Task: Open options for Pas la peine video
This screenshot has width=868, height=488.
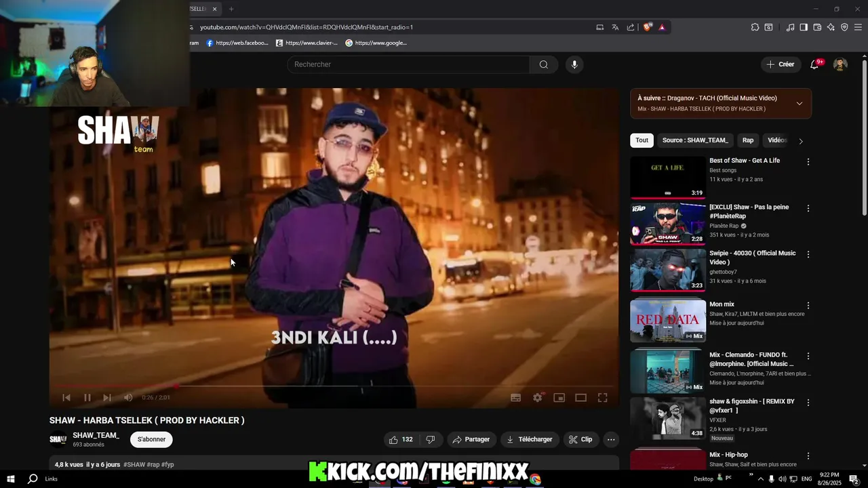Action: point(808,208)
